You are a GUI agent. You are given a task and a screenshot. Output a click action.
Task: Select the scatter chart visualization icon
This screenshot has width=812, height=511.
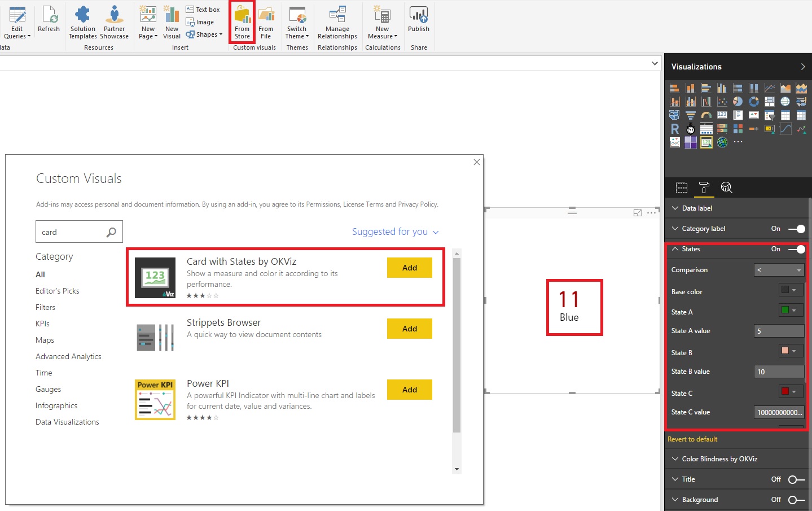(722, 102)
